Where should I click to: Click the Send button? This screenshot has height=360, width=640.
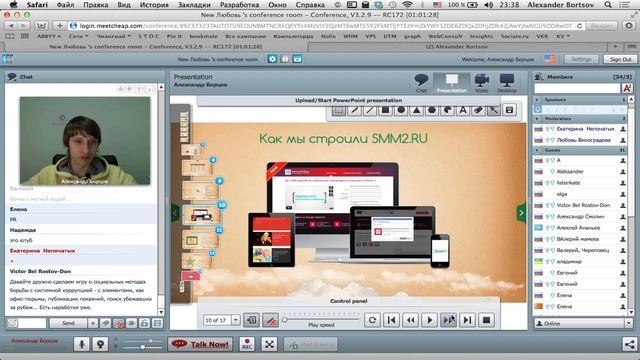[68, 323]
